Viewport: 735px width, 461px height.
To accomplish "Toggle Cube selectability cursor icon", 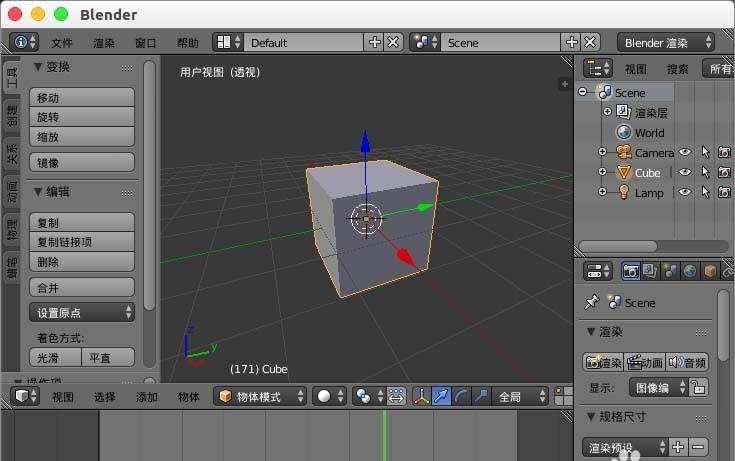I will [705, 172].
